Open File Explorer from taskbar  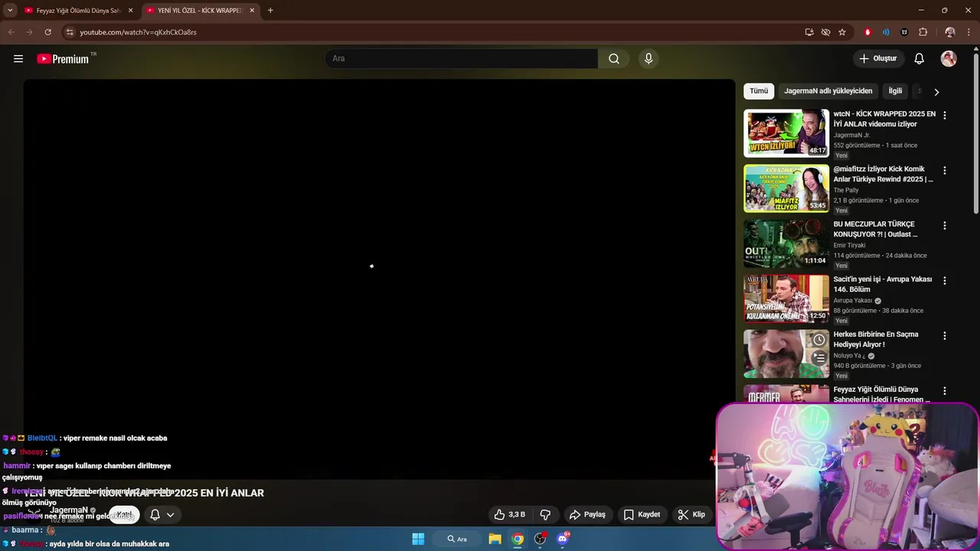(x=495, y=539)
